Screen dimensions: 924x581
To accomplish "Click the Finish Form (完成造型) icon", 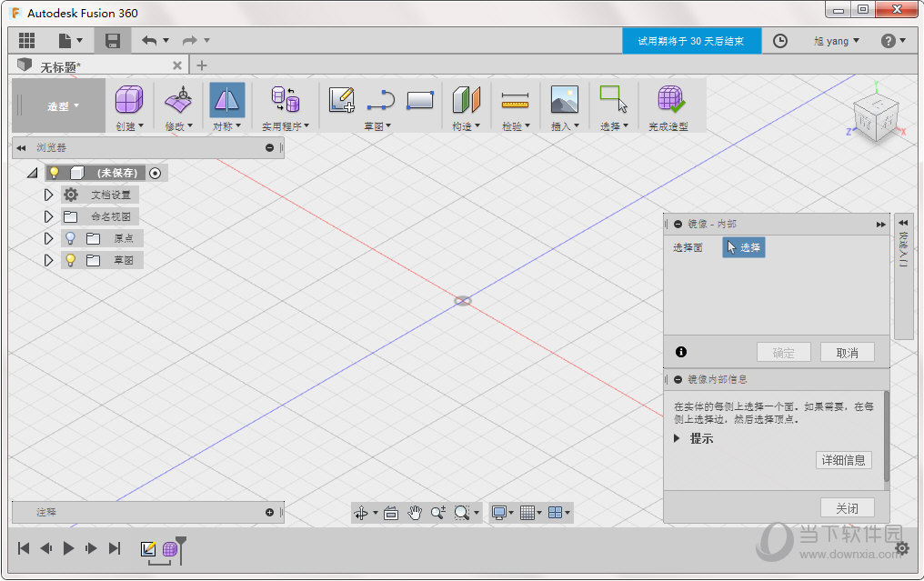I will pos(670,100).
